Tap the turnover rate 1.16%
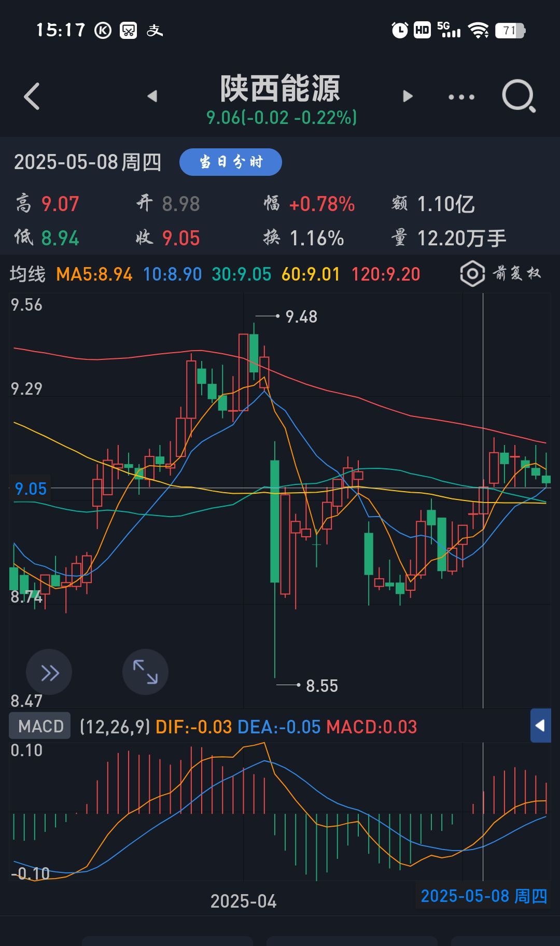 pyautogui.click(x=317, y=239)
